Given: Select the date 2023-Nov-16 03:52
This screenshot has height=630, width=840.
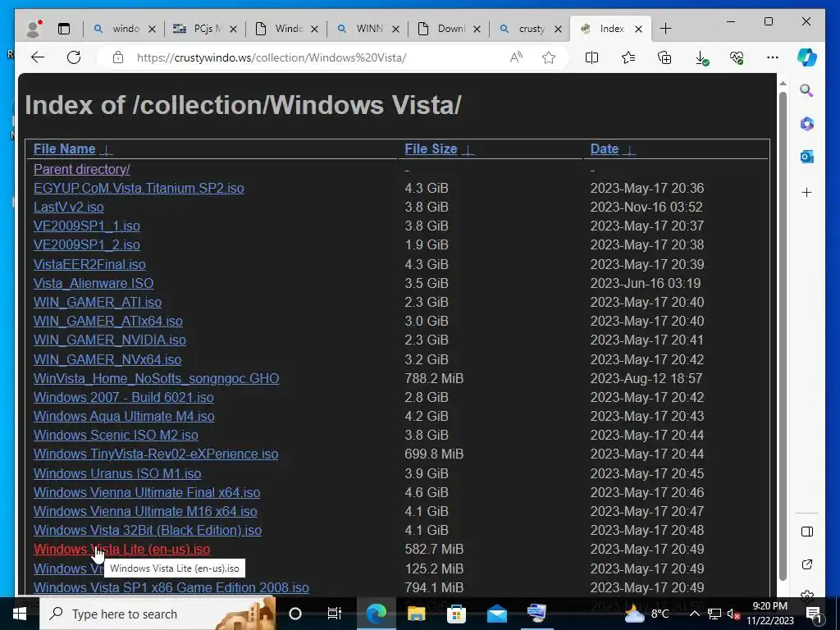Looking at the screenshot, I should coord(646,207).
